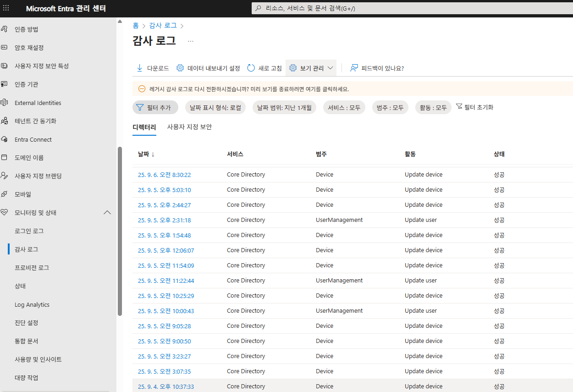Click the search magnifier icon
Viewport: 573px width, 392px height.
[x=258, y=8]
